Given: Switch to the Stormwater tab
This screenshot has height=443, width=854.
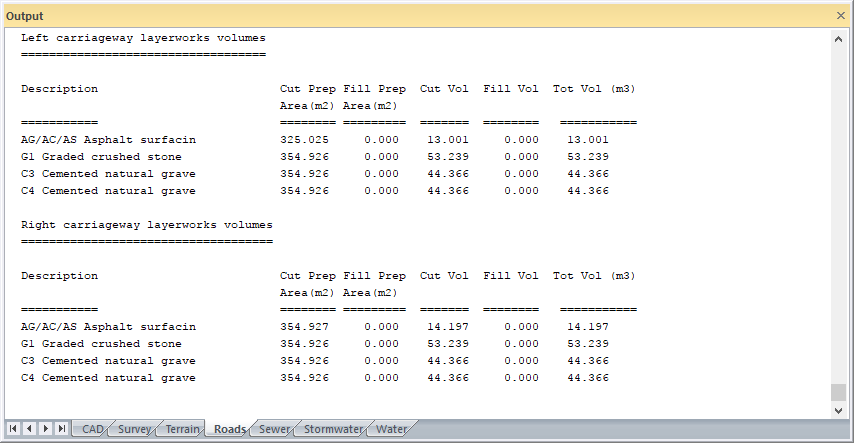Looking at the screenshot, I should [333, 429].
